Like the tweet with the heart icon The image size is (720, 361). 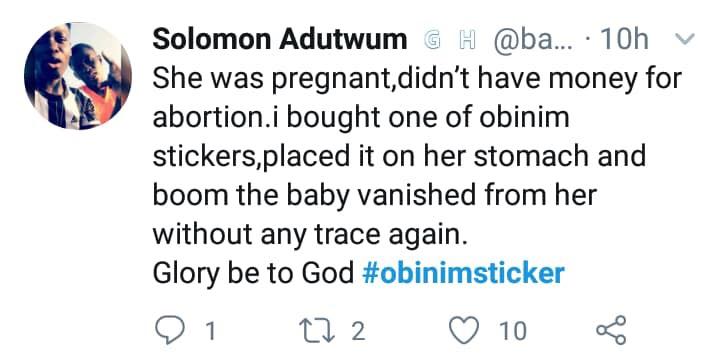(x=464, y=331)
